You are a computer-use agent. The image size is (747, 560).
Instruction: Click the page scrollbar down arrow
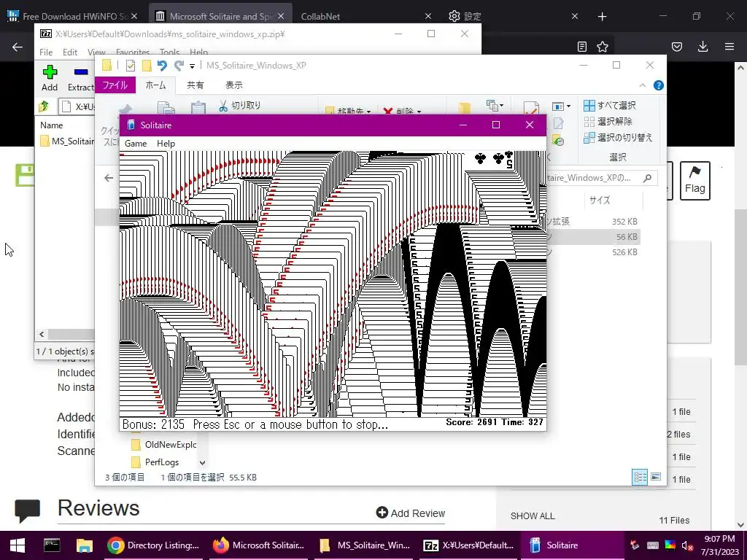click(741, 525)
